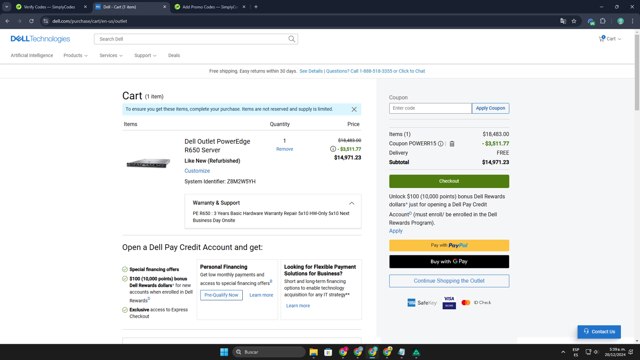Collapse the Warranty & Support section
640x360 pixels.
point(351,203)
